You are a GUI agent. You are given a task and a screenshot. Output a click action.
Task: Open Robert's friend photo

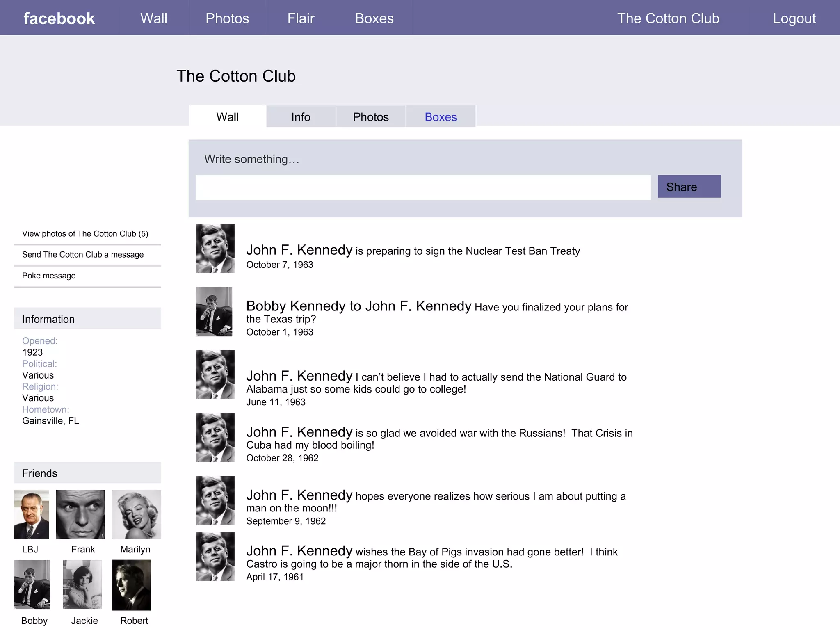click(x=131, y=585)
